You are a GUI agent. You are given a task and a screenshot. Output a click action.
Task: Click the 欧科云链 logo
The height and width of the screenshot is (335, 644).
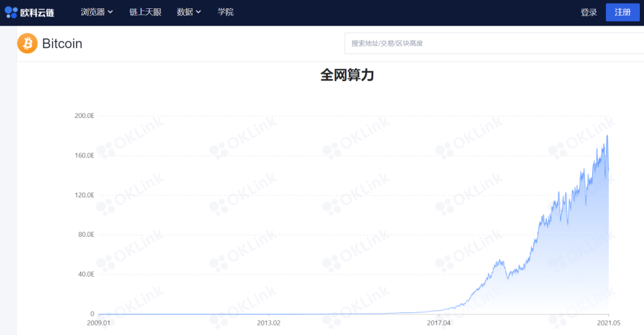[29, 13]
